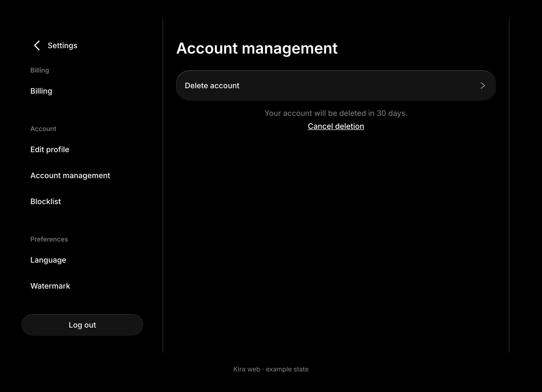The height and width of the screenshot is (392, 542).
Task: Click the 'Kira web · example state' footer text
Action: [x=271, y=369]
